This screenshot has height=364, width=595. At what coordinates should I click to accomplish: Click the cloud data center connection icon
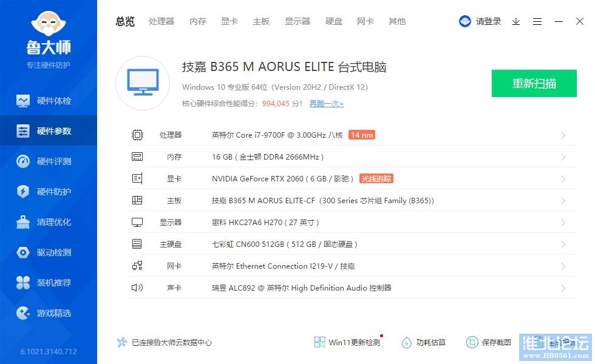tap(122, 342)
